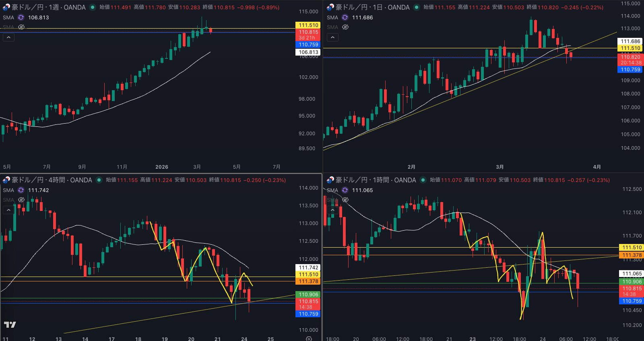The image size is (644, 341).
Task: Click the green market status dot on the weekly chart
Action: (x=93, y=7)
